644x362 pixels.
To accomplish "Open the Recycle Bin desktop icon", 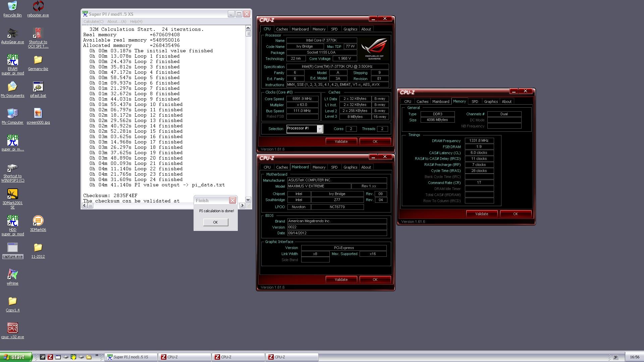I will (x=12, y=9).
